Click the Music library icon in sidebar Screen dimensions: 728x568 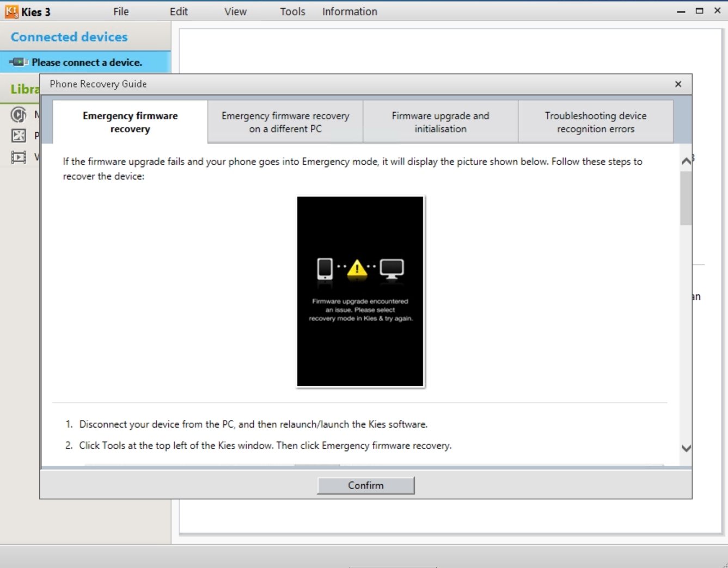point(19,115)
